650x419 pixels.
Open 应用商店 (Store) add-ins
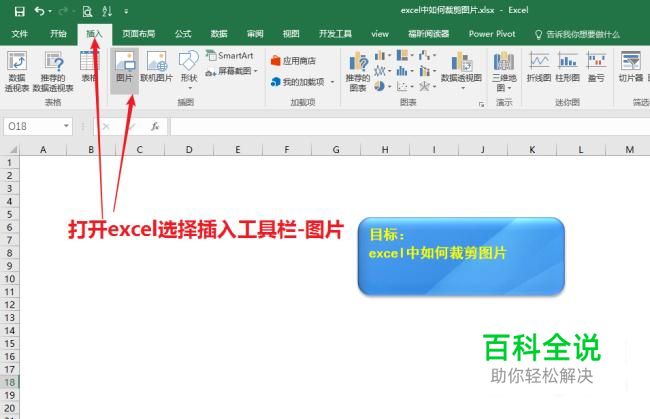293,61
